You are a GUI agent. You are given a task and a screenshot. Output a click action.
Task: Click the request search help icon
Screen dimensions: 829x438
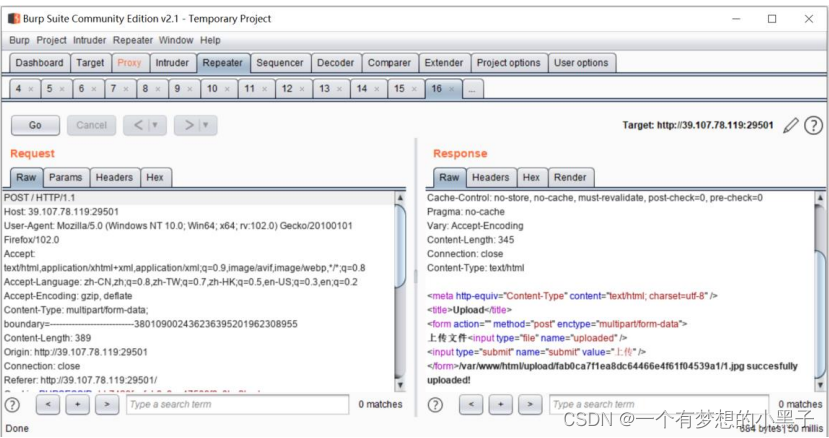point(12,405)
